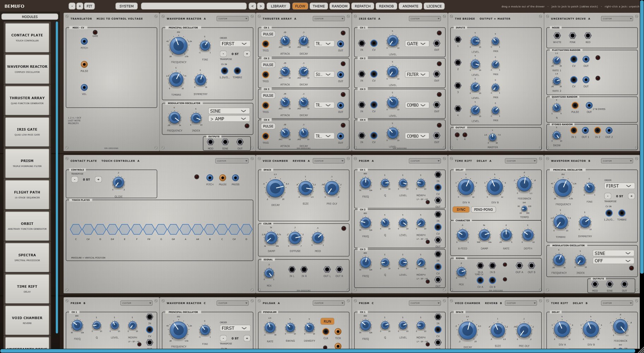
Task: Open OFF dropdown on Waveform Reactor B
Action: pos(614,261)
